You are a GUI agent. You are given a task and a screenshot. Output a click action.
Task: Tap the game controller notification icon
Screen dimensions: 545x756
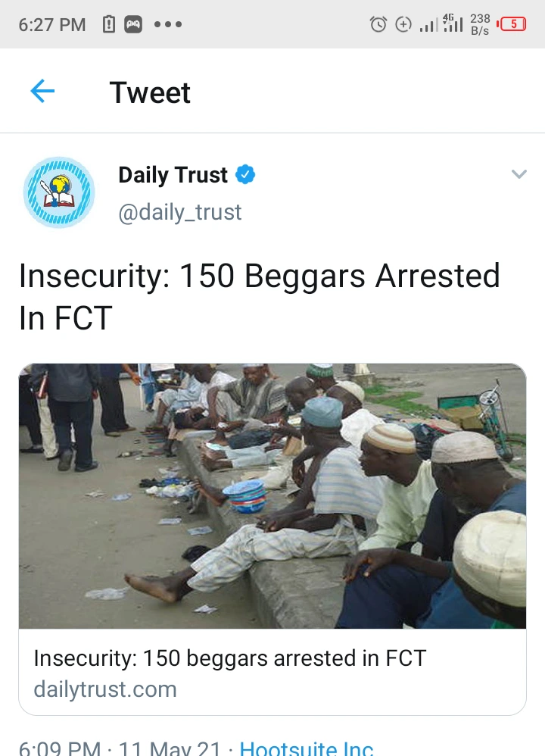(x=133, y=24)
